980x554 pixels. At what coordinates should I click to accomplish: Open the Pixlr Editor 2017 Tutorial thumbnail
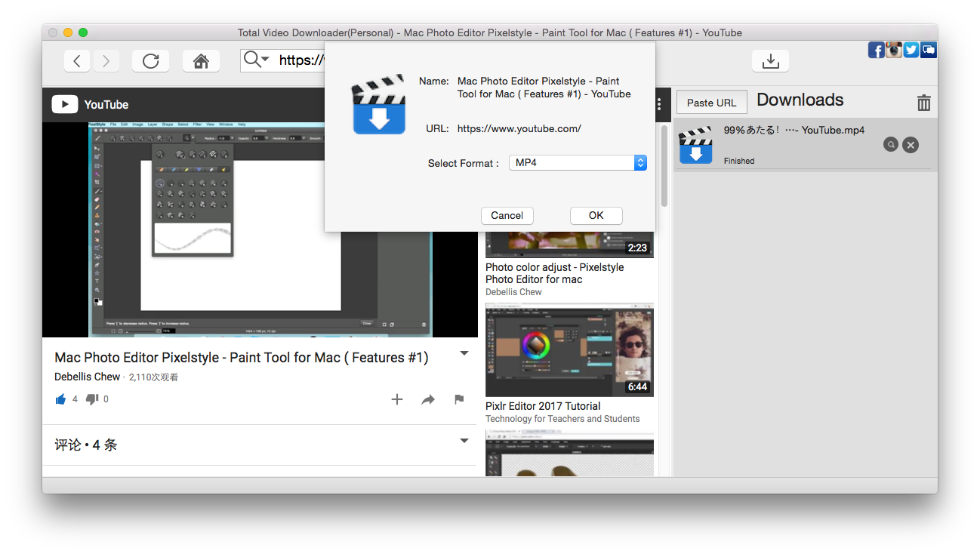point(569,350)
